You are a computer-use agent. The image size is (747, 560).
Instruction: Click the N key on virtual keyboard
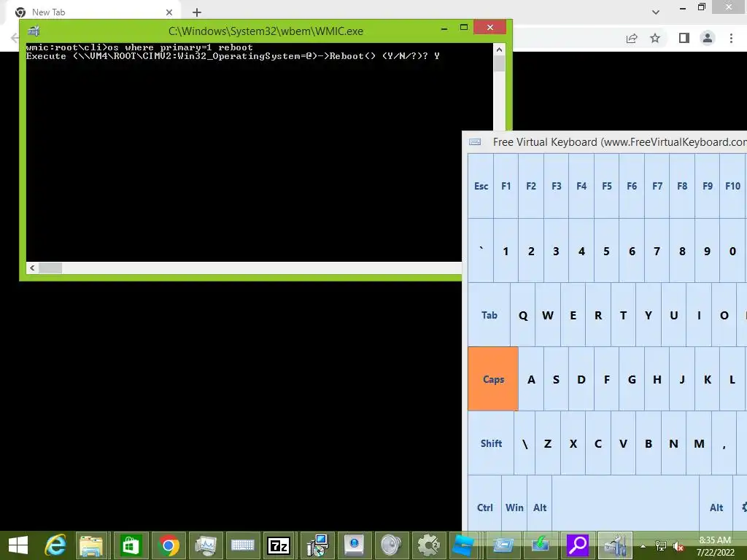coord(673,443)
